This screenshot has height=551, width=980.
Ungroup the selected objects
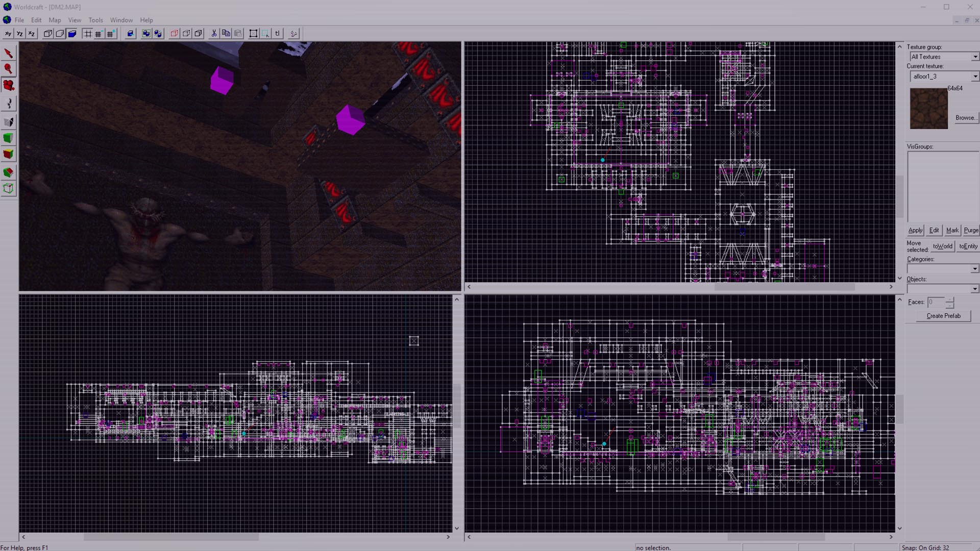tap(158, 34)
